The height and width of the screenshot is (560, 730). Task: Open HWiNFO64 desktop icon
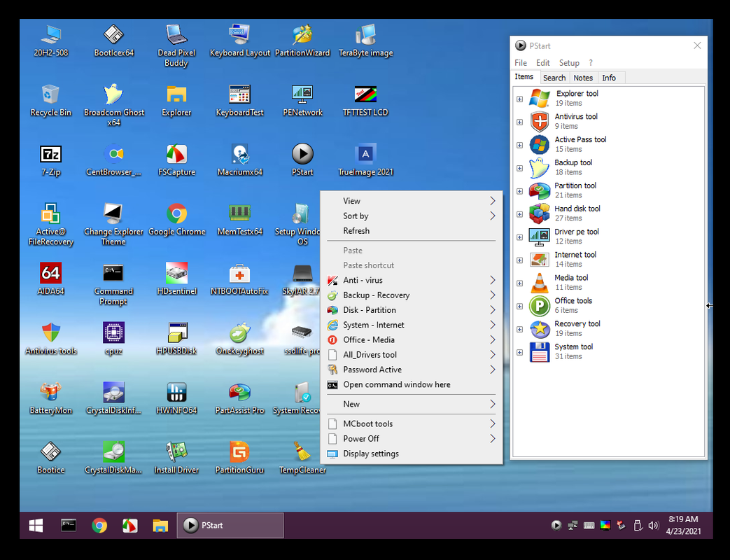pos(176,398)
